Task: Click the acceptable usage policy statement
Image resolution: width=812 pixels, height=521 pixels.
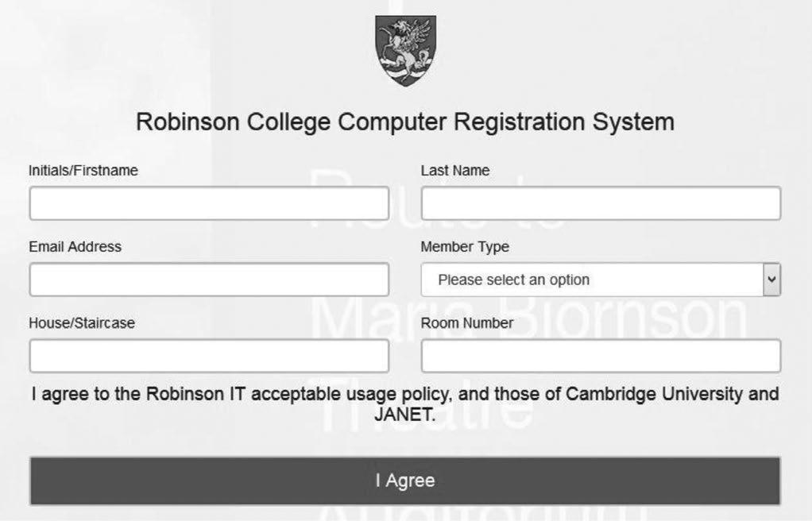Action: point(405,401)
